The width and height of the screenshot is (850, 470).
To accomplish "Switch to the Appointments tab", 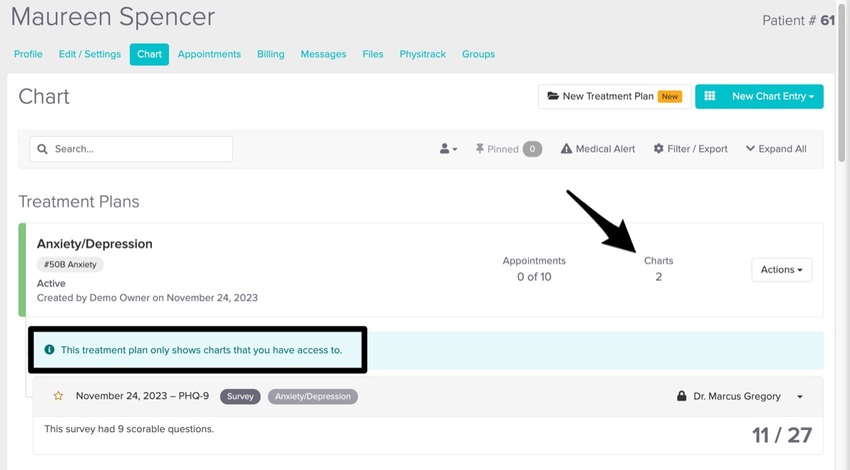I will (x=209, y=54).
